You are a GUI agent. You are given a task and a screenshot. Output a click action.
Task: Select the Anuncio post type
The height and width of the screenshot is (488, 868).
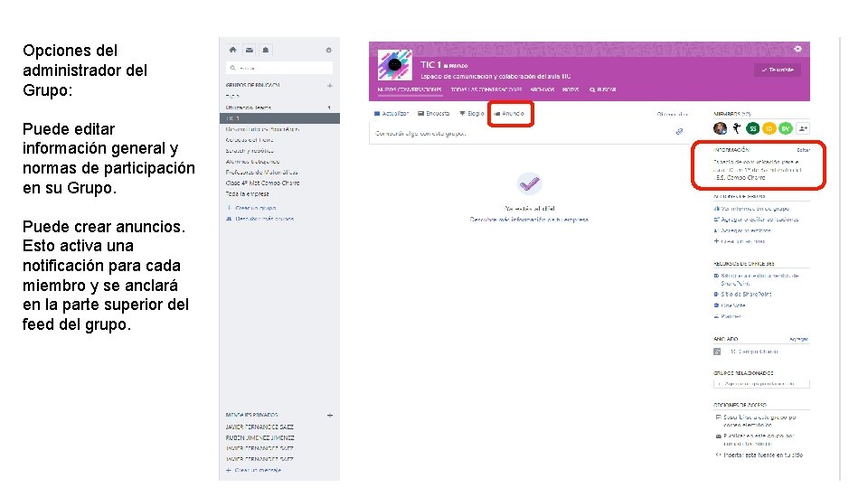tap(509, 114)
